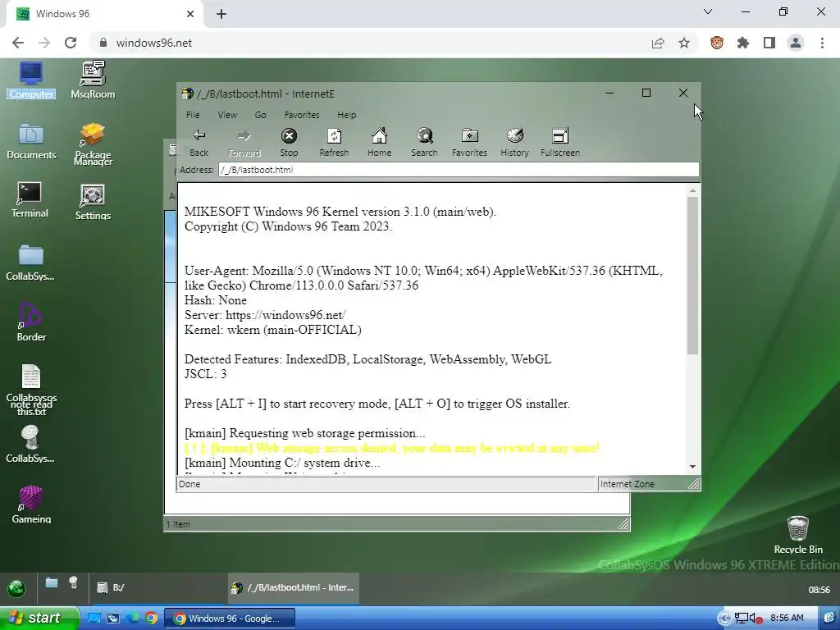Viewport: 840px width, 630px height.
Task: Open the View menu in InternetE
Action: coord(227,115)
